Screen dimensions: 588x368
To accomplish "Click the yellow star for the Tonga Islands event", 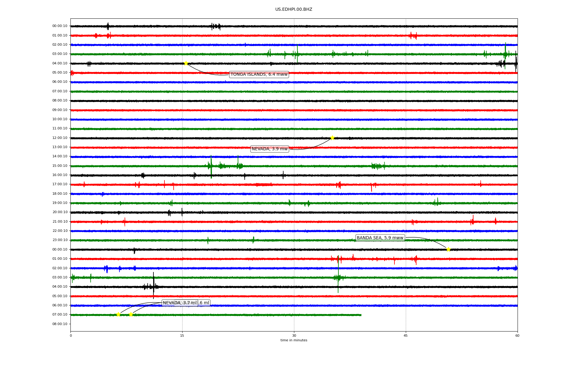I will (186, 63).
